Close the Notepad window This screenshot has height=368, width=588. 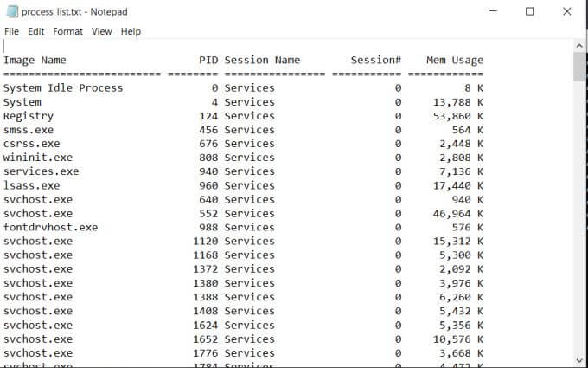point(567,11)
